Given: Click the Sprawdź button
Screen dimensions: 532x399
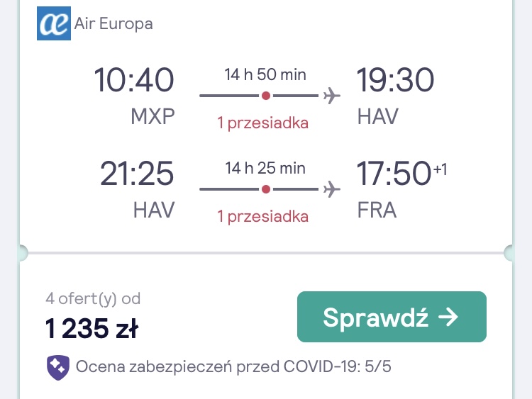Looking at the screenshot, I should [392, 317].
